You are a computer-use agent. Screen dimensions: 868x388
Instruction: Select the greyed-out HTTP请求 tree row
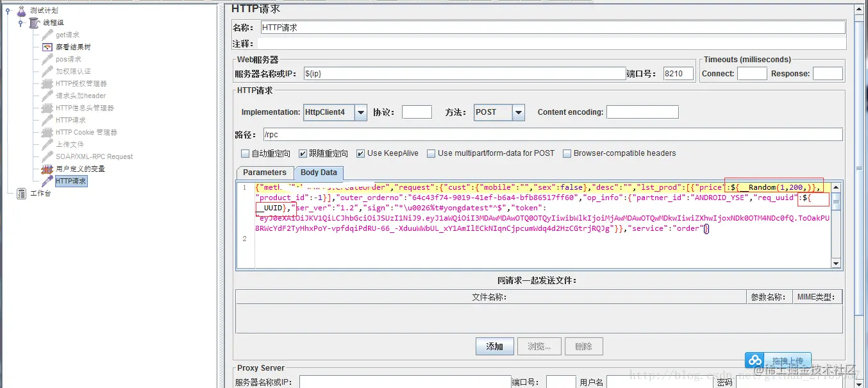point(71,120)
